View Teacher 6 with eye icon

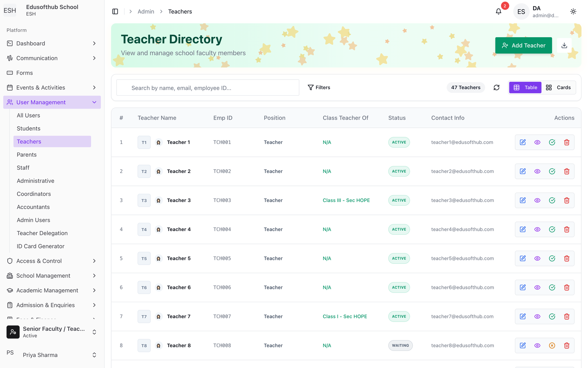[x=537, y=288]
